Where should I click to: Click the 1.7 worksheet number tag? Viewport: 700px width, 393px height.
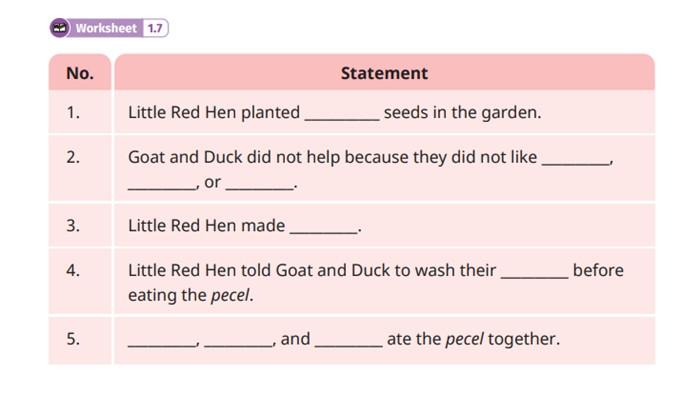(155, 28)
